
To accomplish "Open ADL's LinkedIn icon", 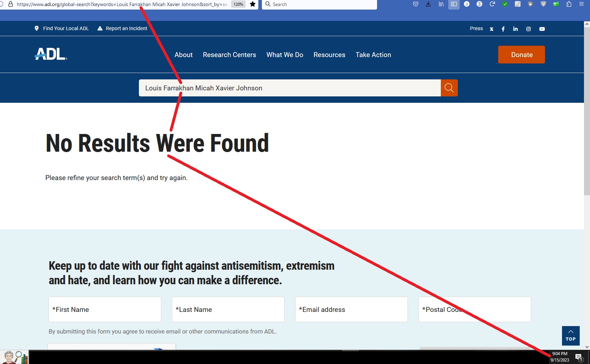I will click(x=515, y=29).
